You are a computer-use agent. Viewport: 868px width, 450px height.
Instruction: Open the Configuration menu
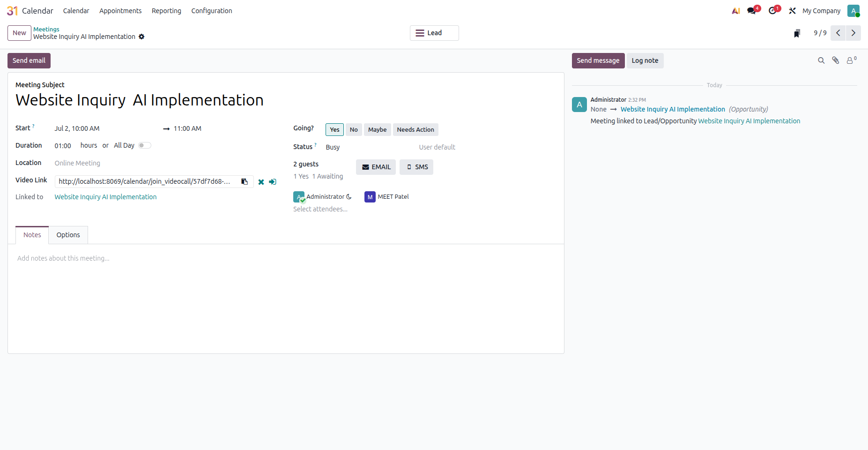click(211, 11)
